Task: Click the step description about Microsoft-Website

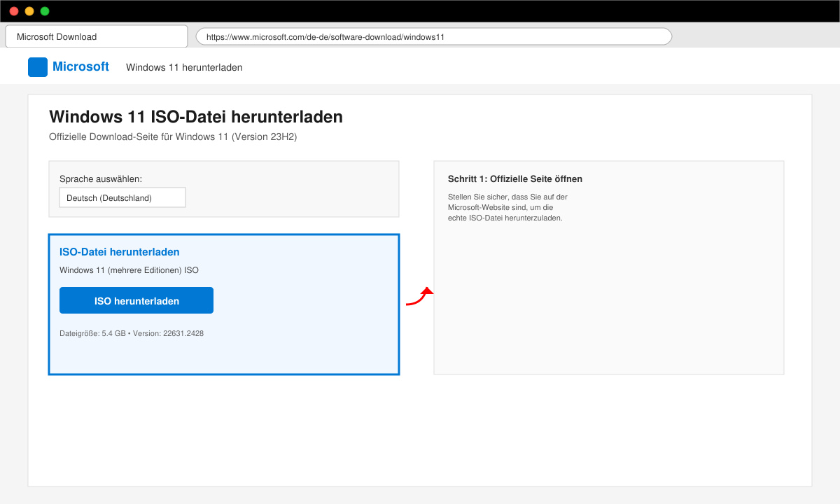Action: [x=507, y=207]
